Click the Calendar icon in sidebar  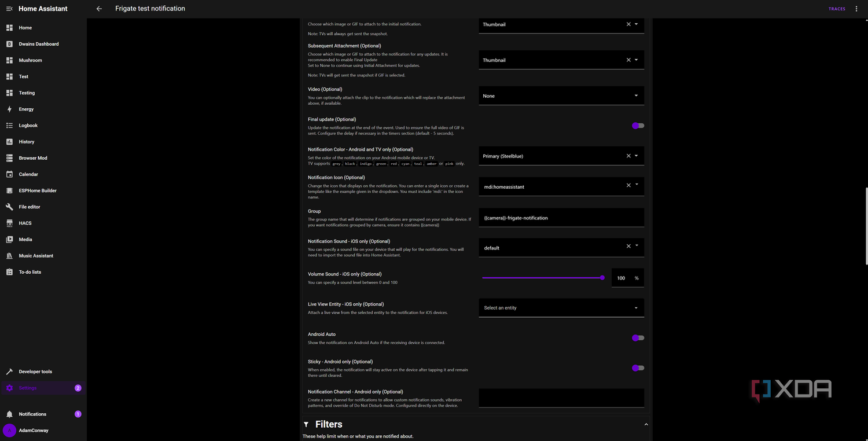[9, 174]
